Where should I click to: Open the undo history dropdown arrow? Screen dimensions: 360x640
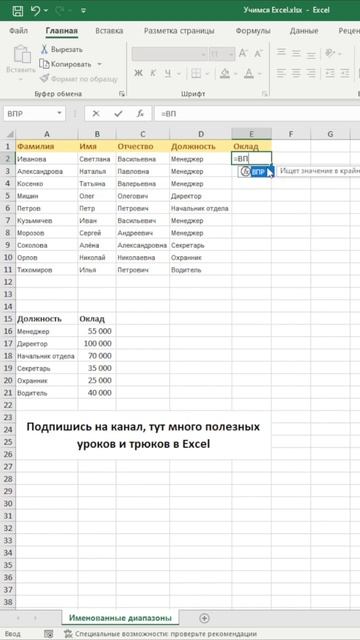click(45, 11)
